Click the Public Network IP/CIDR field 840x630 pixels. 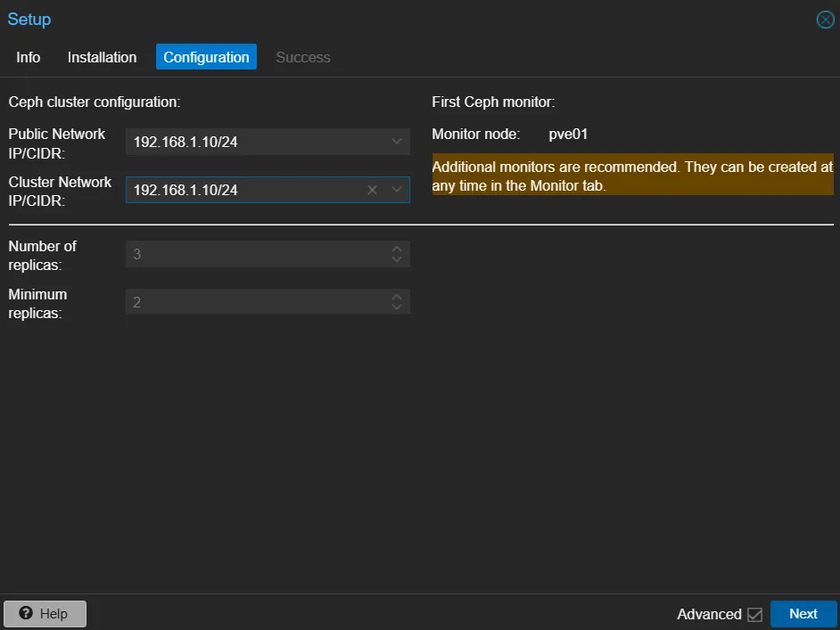click(268, 142)
